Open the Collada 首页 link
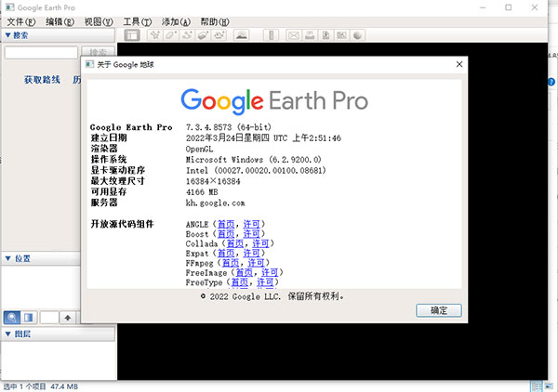Viewport: 558px width, 392px height. [235, 243]
